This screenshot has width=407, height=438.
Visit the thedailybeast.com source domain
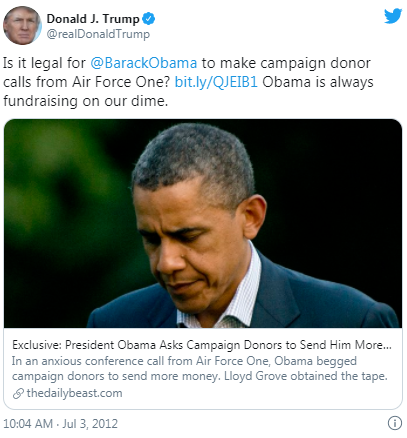click(74, 393)
